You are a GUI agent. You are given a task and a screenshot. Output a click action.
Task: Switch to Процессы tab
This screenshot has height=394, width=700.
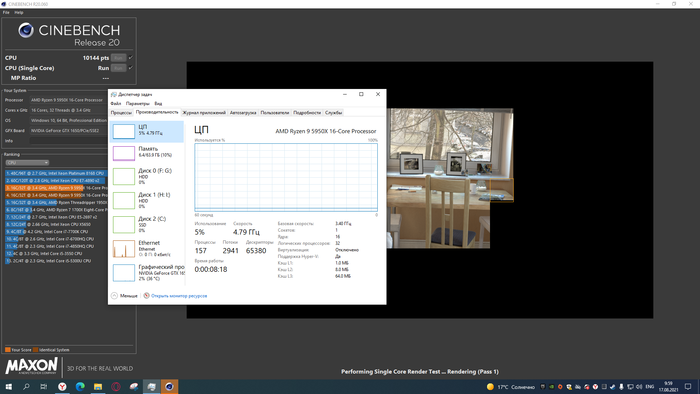(x=121, y=113)
